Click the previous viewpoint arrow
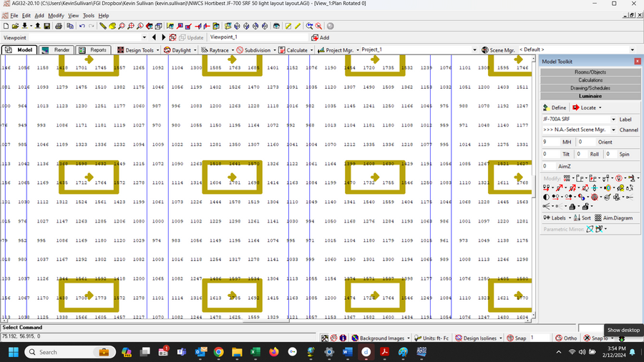The height and width of the screenshot is (362, 644). click(x=155, y=37)
